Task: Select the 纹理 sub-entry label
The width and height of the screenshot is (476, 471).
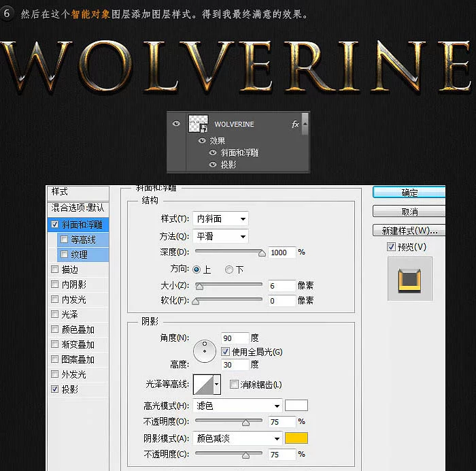Action: 79,255
